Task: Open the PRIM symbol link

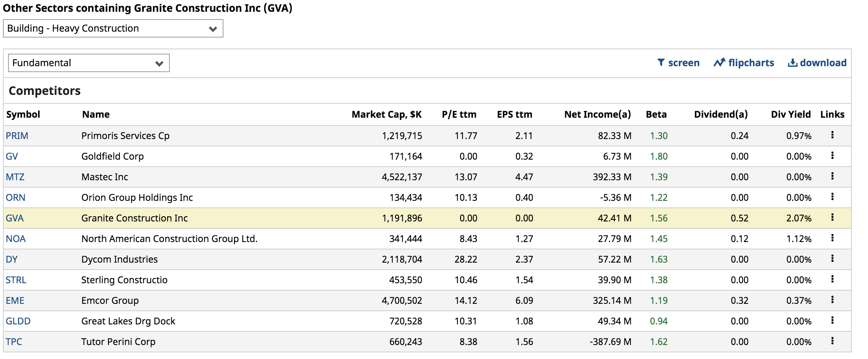Action: 17,136
